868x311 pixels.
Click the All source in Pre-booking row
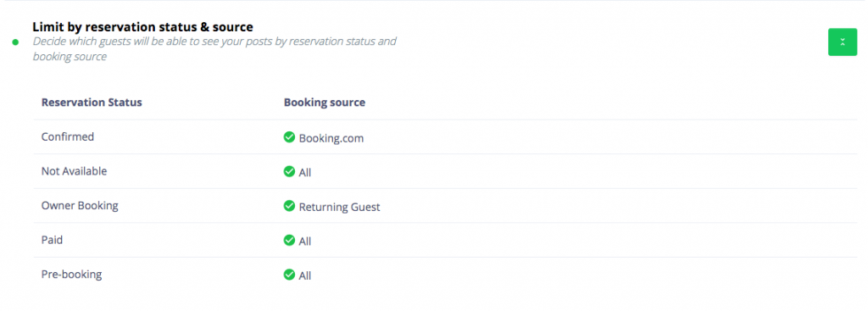pos(305,275)
